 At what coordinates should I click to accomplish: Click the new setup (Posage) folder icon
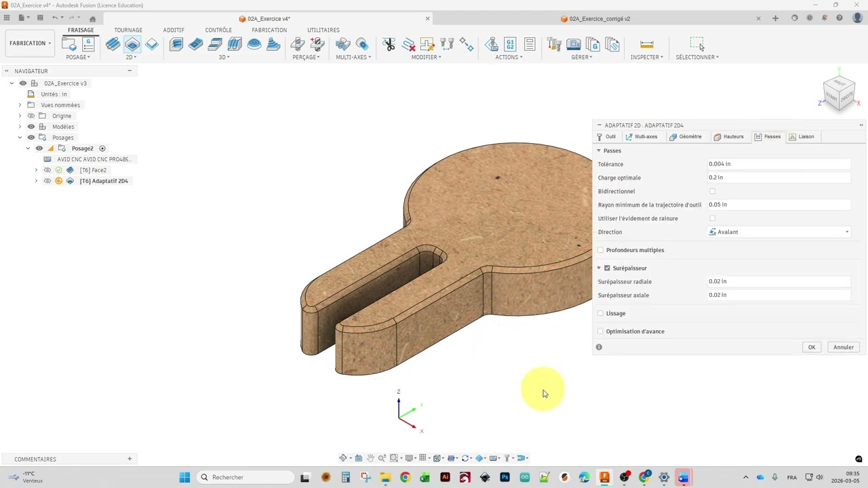pos(68,44)
